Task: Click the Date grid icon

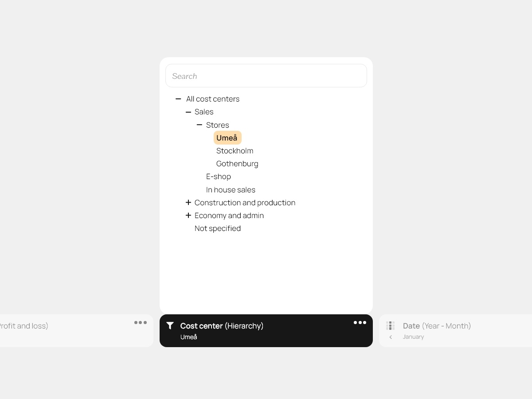Action: pyautogui.click(x=390, y=326)
